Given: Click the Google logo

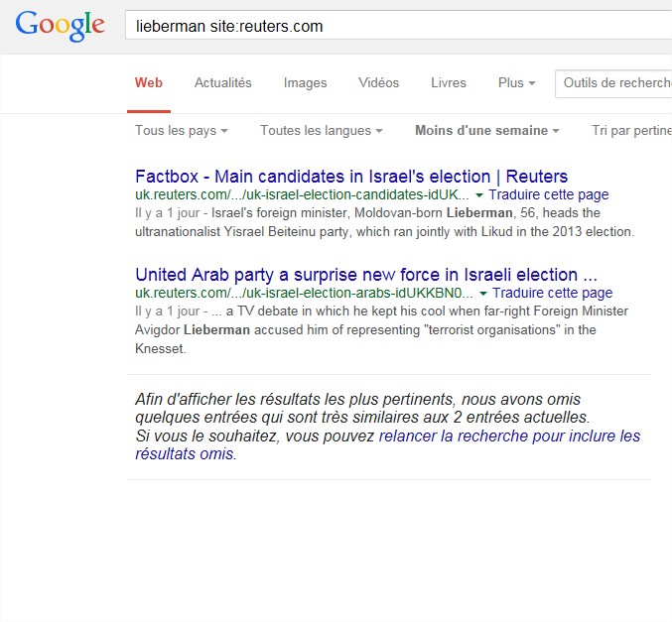Looking at the screenshot, I should tap(60, 26).
